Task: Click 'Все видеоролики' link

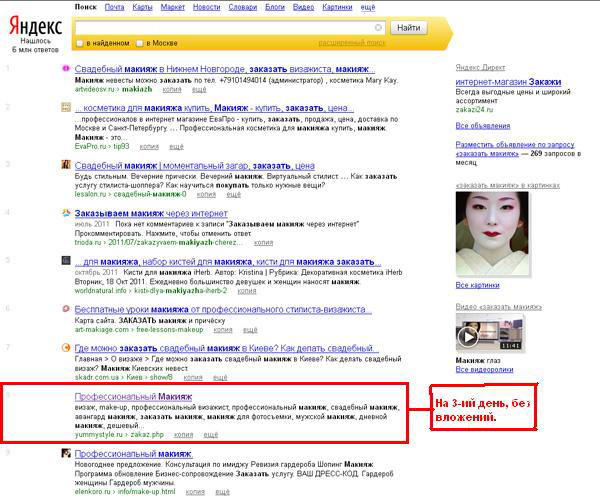Action: [484, 369]
